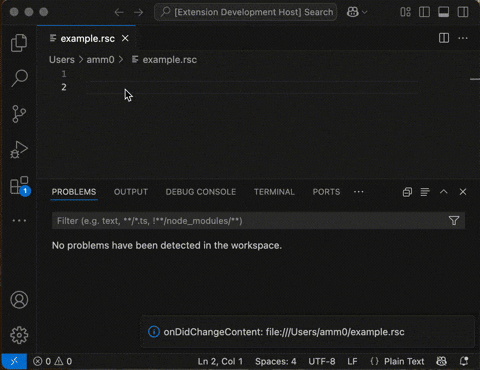Open the problems filter options funnel
This screenshot has width=480, height=370.
pyautogui.click(x=454, y=221)
